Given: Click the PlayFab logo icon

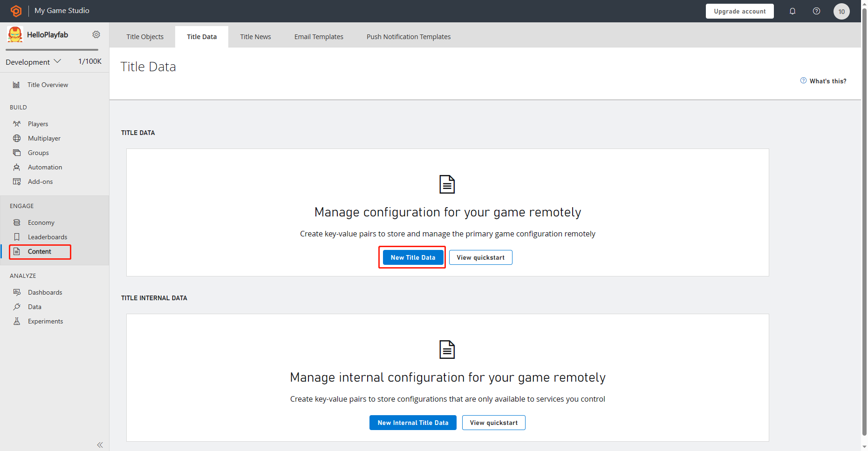Looking at the screenshot, I should click(16, 11).
